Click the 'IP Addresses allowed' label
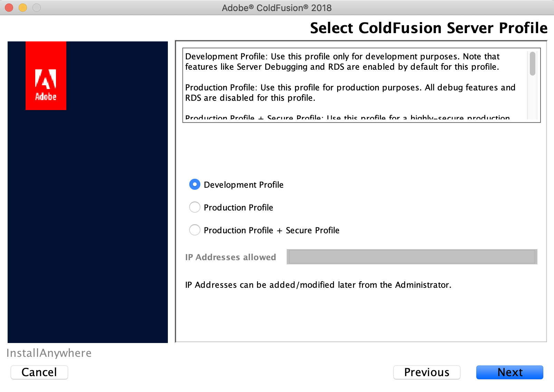554x392 pixels. [x=230, y=257]
